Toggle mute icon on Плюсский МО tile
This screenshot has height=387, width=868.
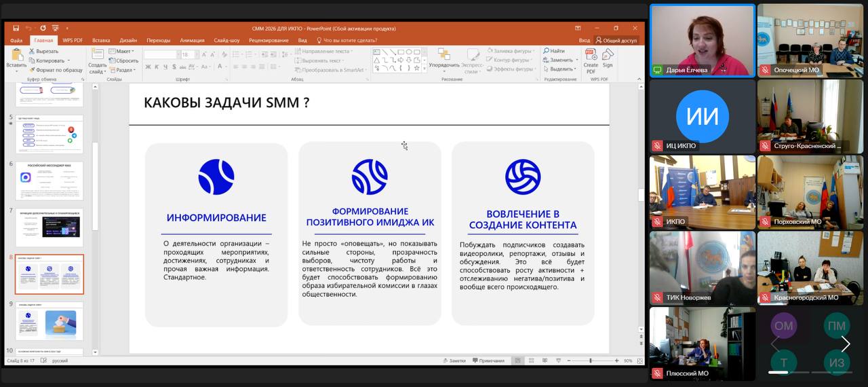pos(656,373)
